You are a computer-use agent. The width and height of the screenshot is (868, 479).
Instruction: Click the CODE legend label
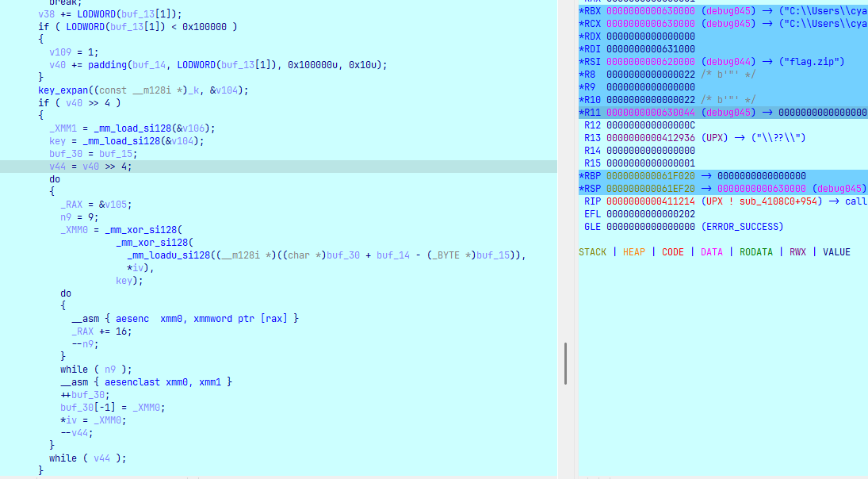672,251
